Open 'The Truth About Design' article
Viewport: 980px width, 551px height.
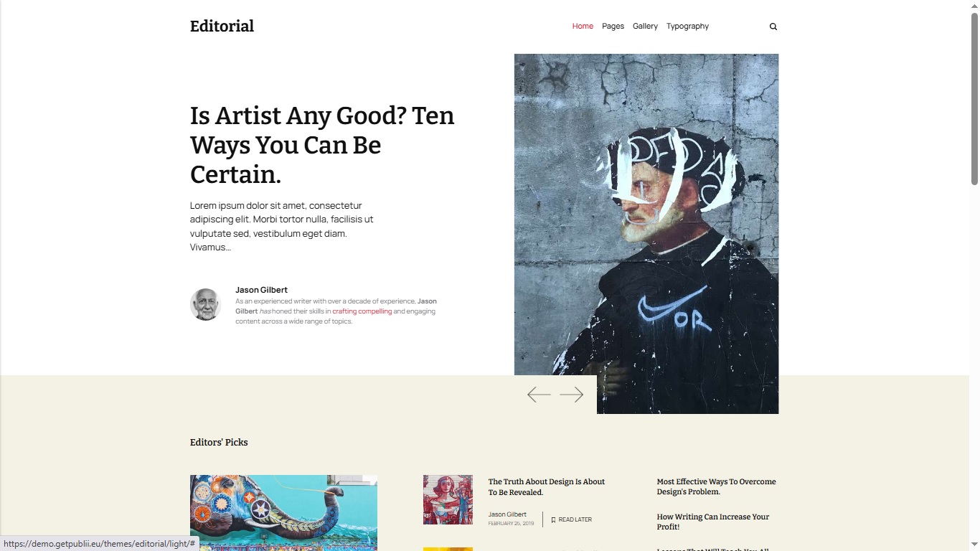point(547,487)
